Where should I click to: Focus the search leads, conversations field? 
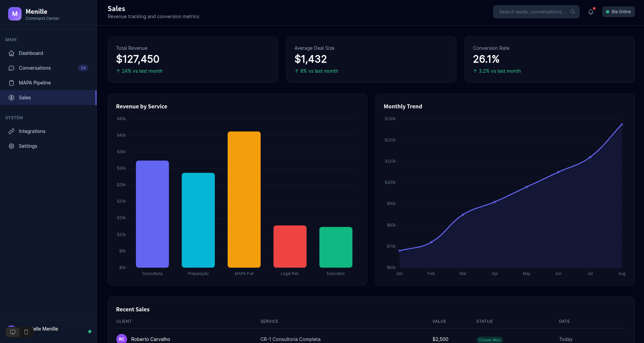click(536, 12)
